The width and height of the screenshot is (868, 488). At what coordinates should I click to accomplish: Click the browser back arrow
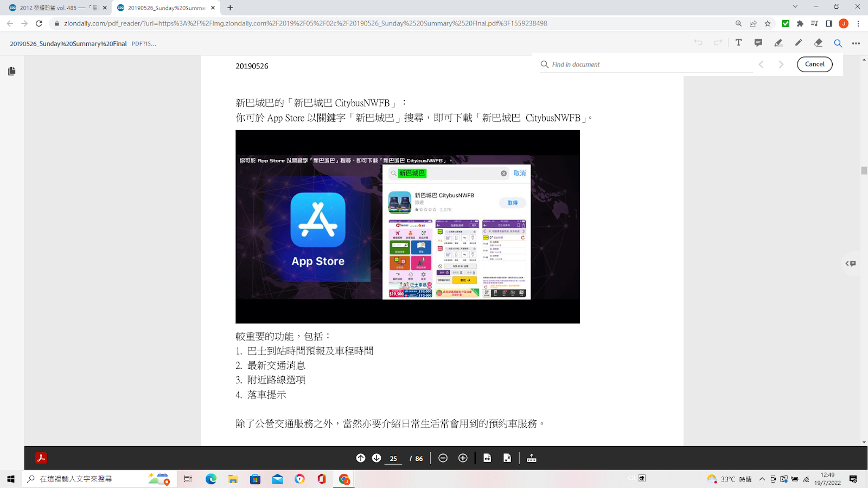click(10, 23)
